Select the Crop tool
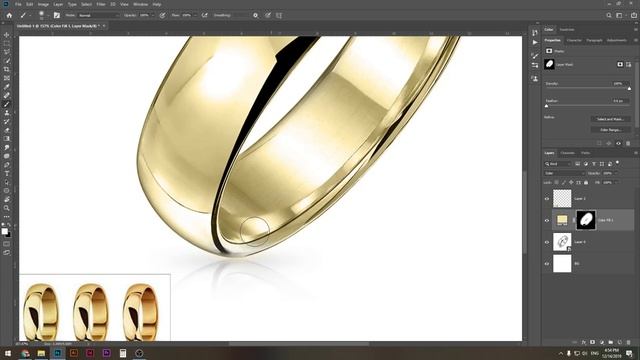Screen dimensions: 640x360 [x=7, y=69]
